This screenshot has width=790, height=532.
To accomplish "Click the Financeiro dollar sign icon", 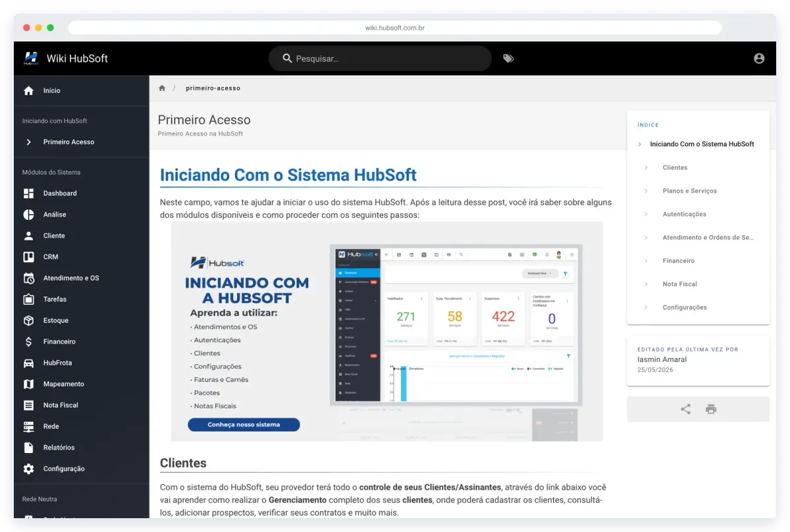I will pyautogui.click(x=28, y=342).
